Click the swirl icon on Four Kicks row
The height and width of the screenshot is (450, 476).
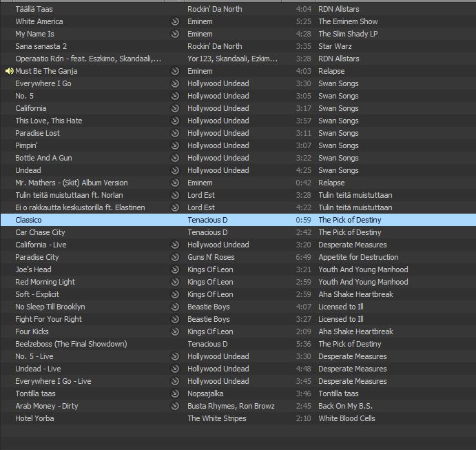175,331
